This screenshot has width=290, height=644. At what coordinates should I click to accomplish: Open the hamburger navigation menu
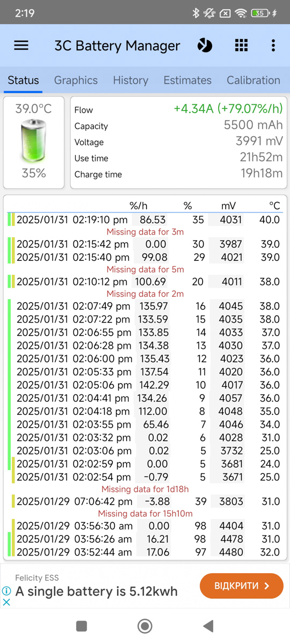click(21, 46)
